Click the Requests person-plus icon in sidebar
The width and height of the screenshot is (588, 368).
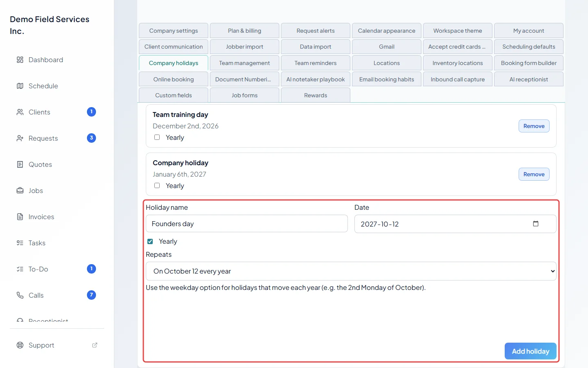point(20,138)
